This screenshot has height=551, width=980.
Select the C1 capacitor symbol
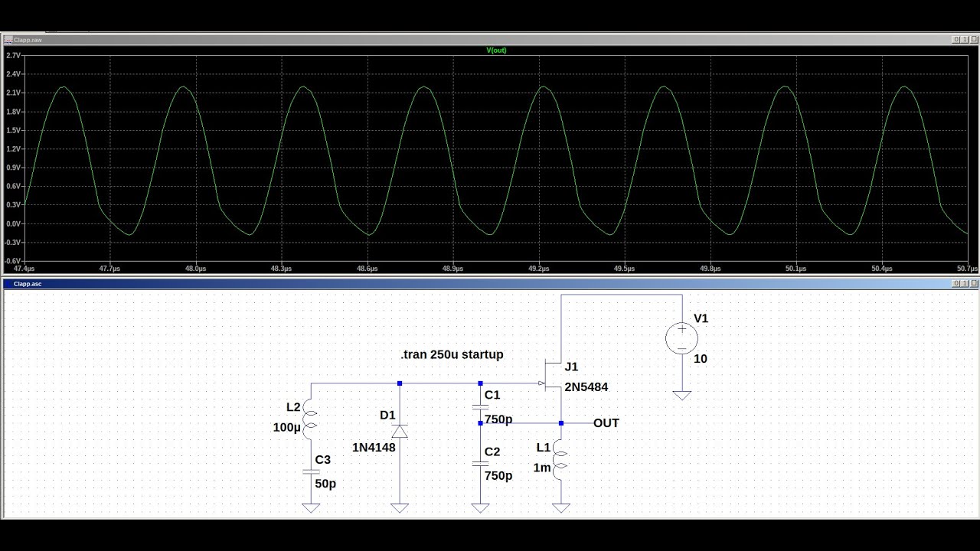tap(480, 407)
